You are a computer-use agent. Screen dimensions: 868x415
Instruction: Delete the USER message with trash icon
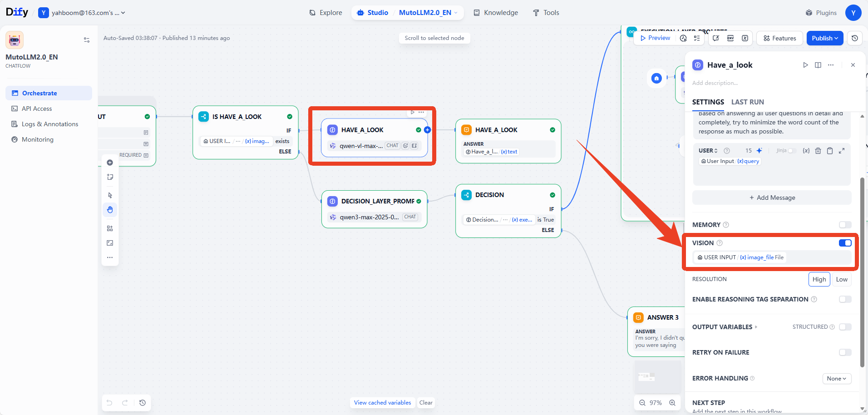[x=818, y=151]
